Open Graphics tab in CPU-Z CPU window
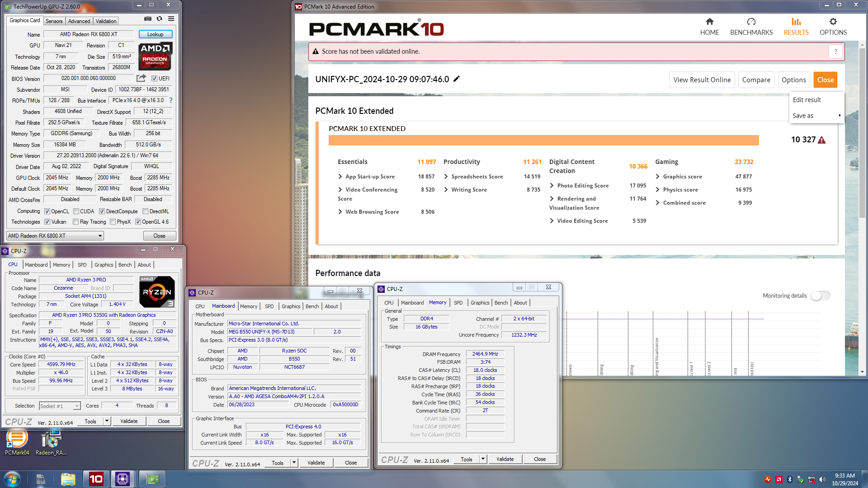Screen dimensions: 868x488 [104, 265]
